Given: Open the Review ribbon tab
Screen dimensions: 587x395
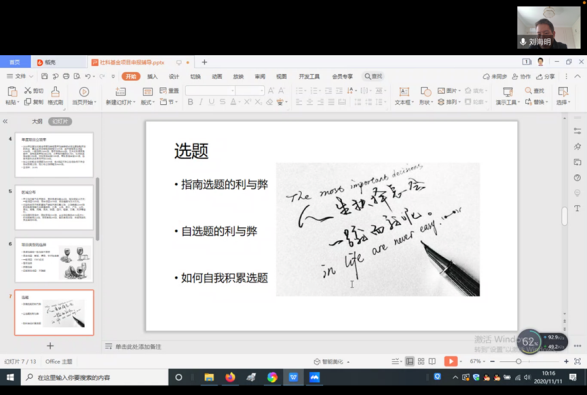Looking at the screenshot, I should [260, 76].
